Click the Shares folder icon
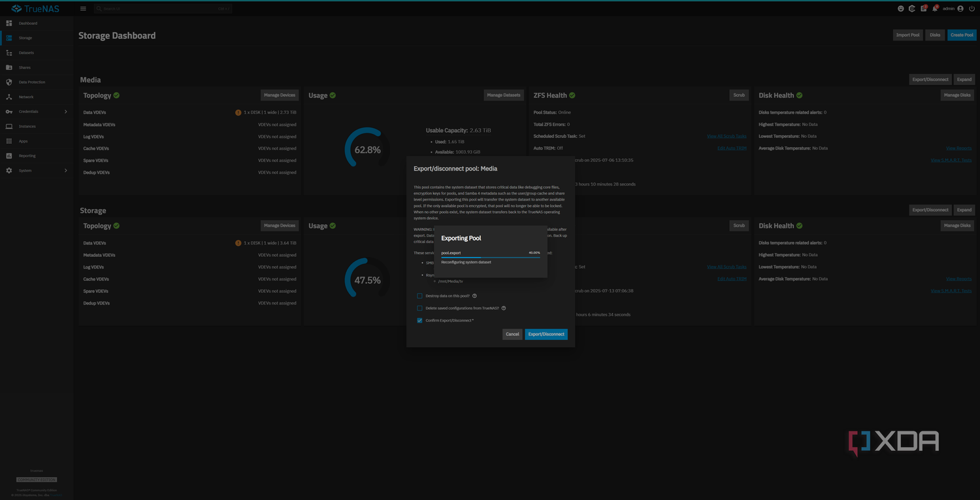Screen dimensions: 980x500 [9, 67]
